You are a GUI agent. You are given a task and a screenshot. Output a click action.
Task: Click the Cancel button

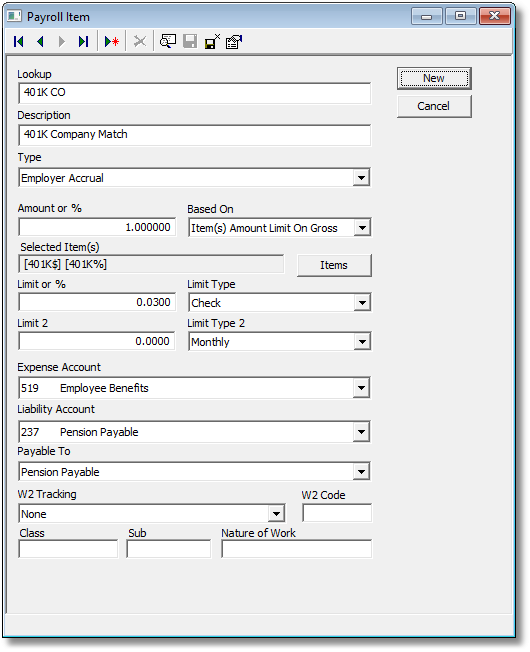pyautogui.click(x=434, y=106)
